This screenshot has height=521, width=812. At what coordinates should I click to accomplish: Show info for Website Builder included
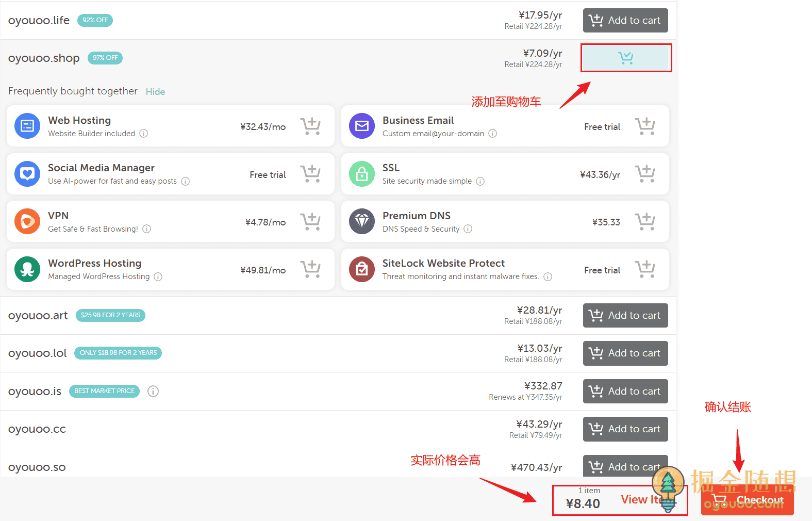click(144, 134)
